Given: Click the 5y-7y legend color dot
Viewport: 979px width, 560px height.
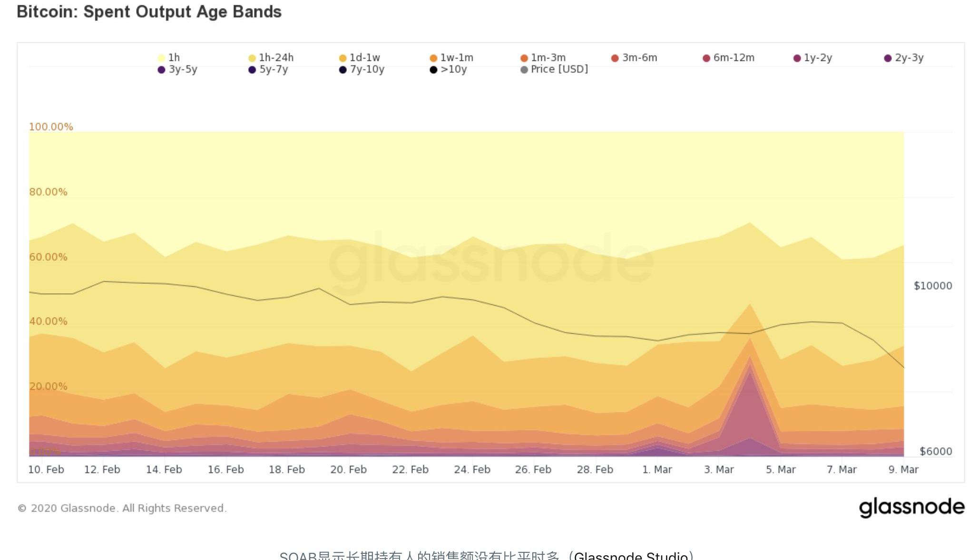Looking at the screenshot, I should (252, 70).
